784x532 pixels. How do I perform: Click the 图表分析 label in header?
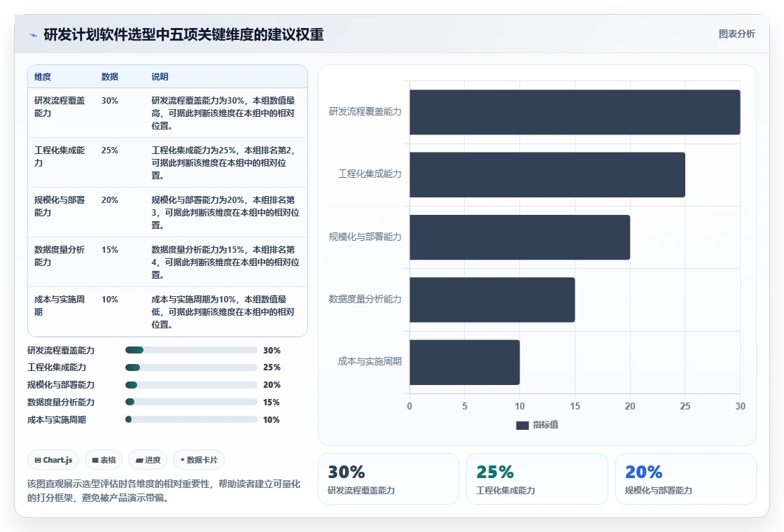(x=736, y=34)
